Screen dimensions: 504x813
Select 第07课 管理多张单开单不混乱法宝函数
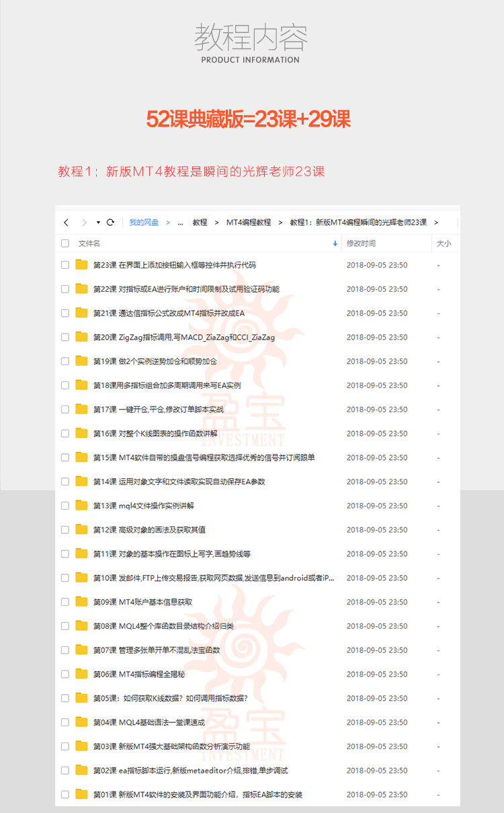(157, 650)
